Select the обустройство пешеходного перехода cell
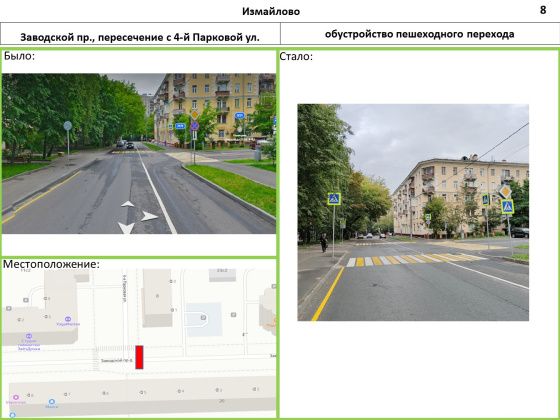560x420 pixels. 420,34
